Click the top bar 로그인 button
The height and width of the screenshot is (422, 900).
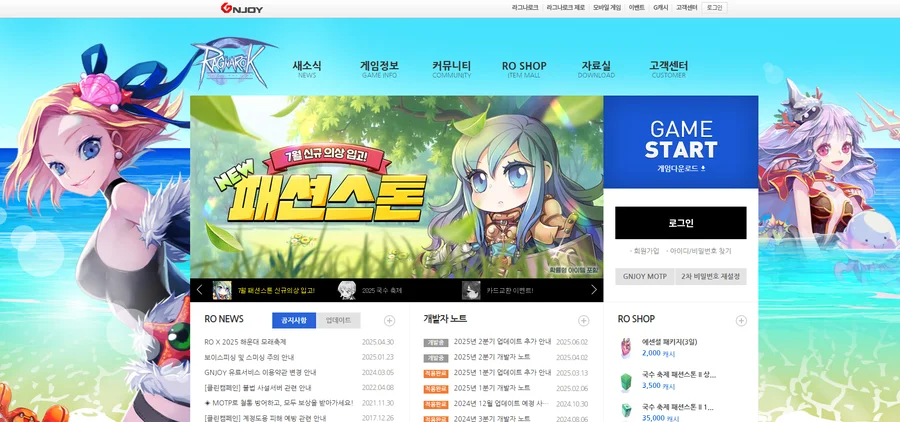pyautogui.click(x=715, y=8)
